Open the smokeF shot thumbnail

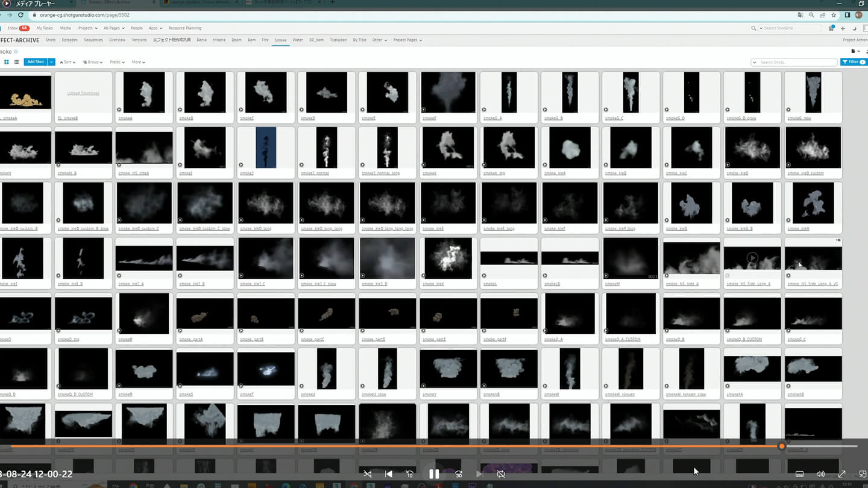coord(448,92)
